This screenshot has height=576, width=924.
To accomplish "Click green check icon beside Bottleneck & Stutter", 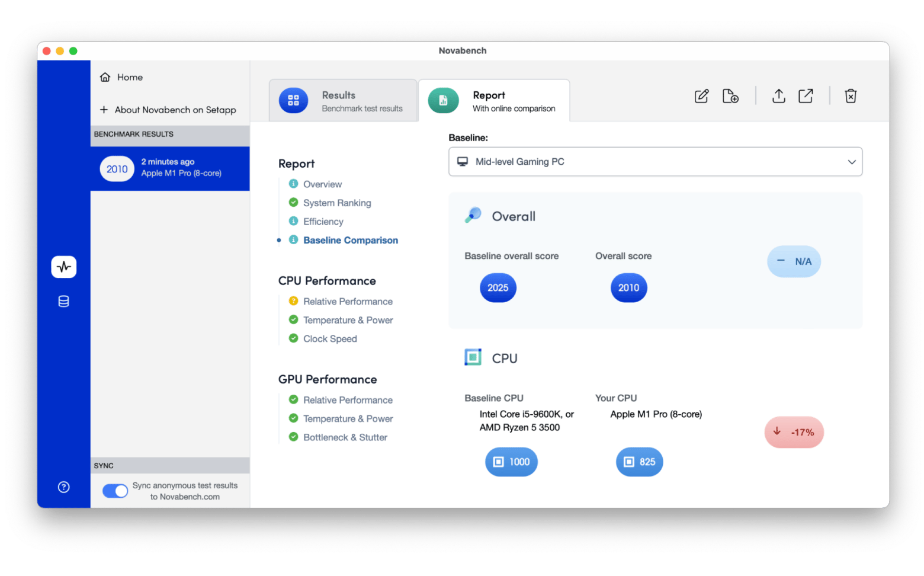I will [x=293, y=437].
